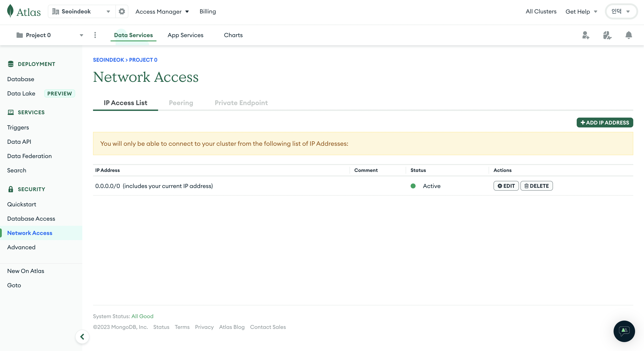Image resolution: width=644 pixels, height=351 pixels.
Task: Click the green Active status dot
Action: [413, 186]
